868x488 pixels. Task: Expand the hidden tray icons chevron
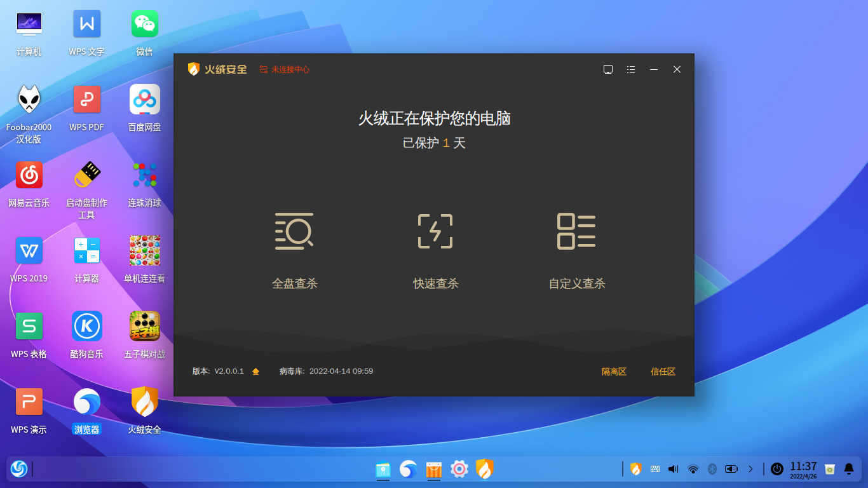click(x=751, y=469)
